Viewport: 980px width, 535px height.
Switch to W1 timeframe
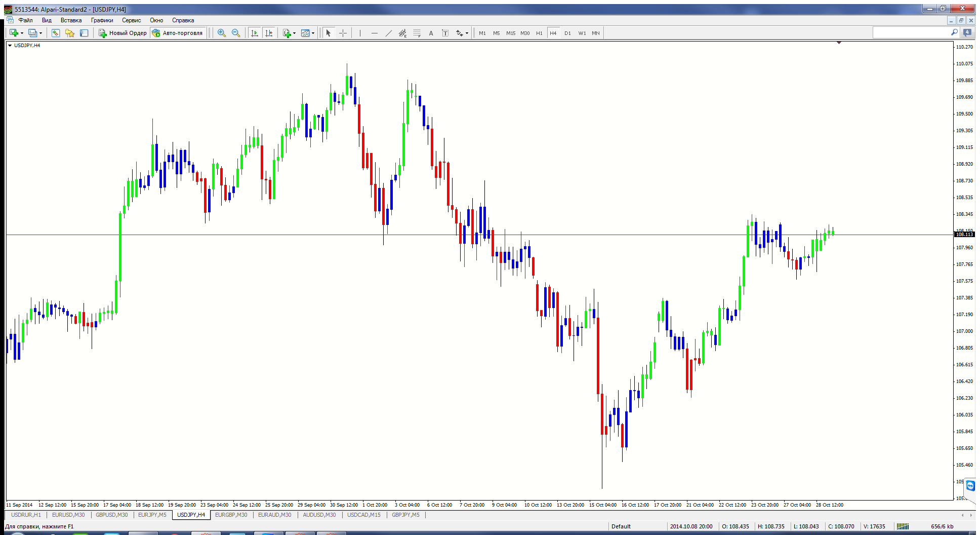point(582,33)
